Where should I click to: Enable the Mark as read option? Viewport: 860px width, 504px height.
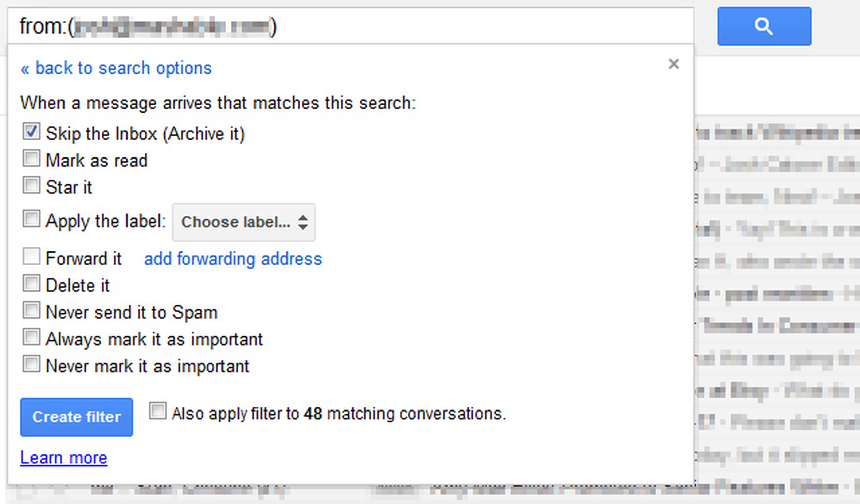(32, 158)
